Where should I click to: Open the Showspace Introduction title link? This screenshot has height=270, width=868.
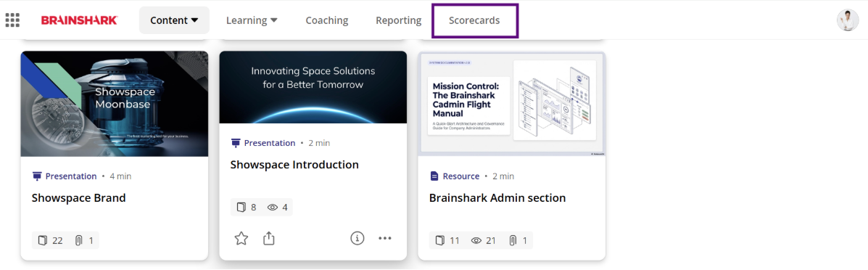point(294,165)
